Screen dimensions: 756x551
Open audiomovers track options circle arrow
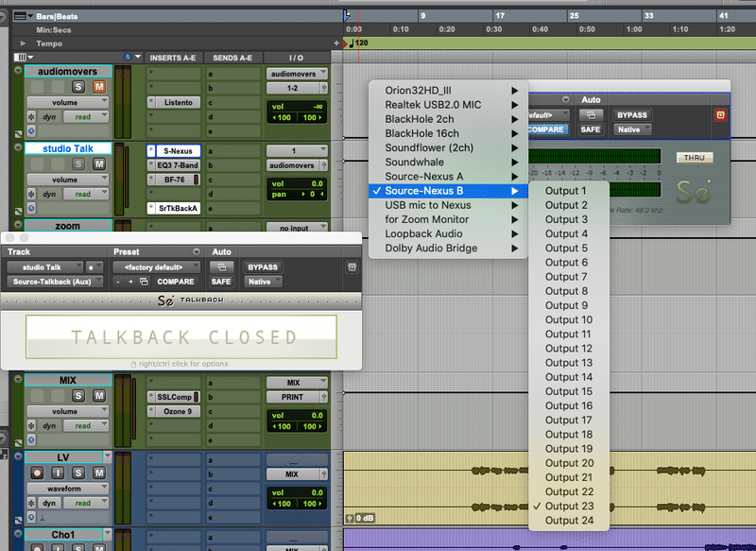18,70
